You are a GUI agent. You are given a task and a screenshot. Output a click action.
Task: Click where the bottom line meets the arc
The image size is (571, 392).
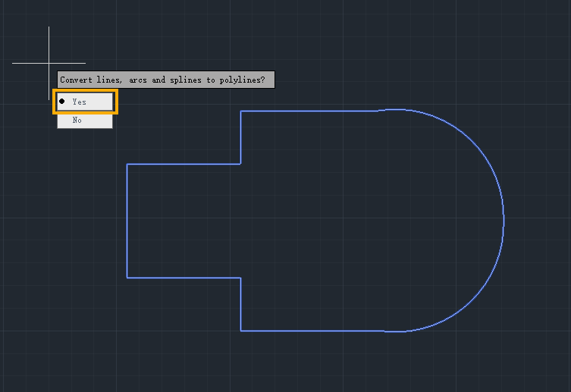tap(384, 331)
